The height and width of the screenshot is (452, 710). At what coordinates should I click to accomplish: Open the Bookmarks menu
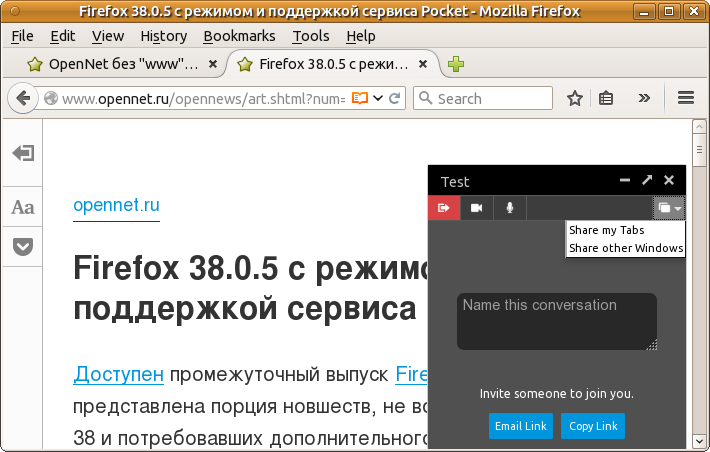239,36
